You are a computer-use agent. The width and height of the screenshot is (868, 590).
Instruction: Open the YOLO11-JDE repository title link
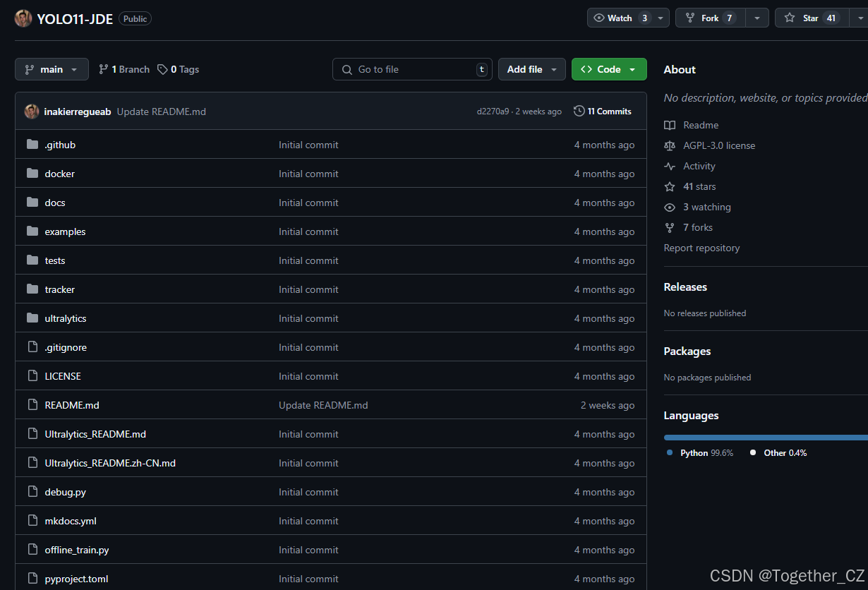pyautogui.click(x=75, y=19)
